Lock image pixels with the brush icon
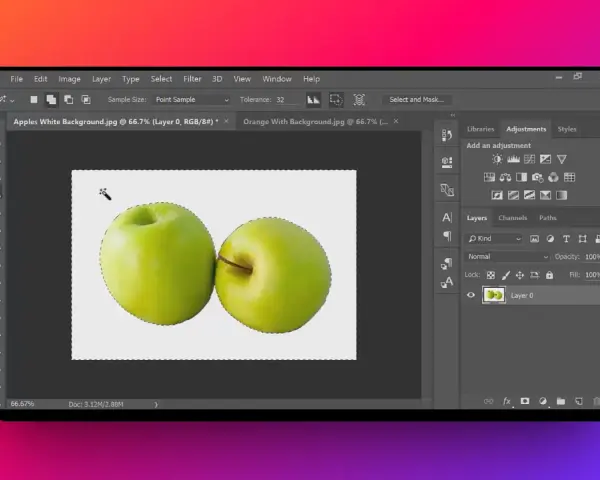Image resolution: width=600 pixels, height=480 pixels. point(505,275)
